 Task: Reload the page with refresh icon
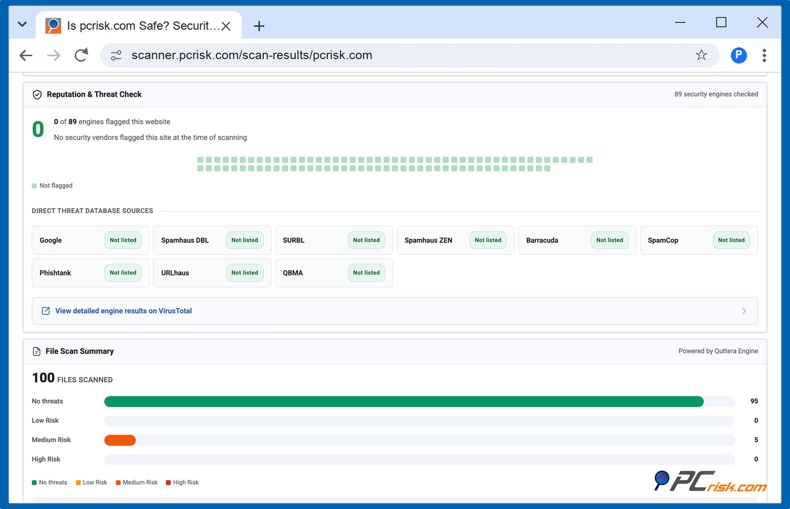pyautogui.click(x=81, y=55)
